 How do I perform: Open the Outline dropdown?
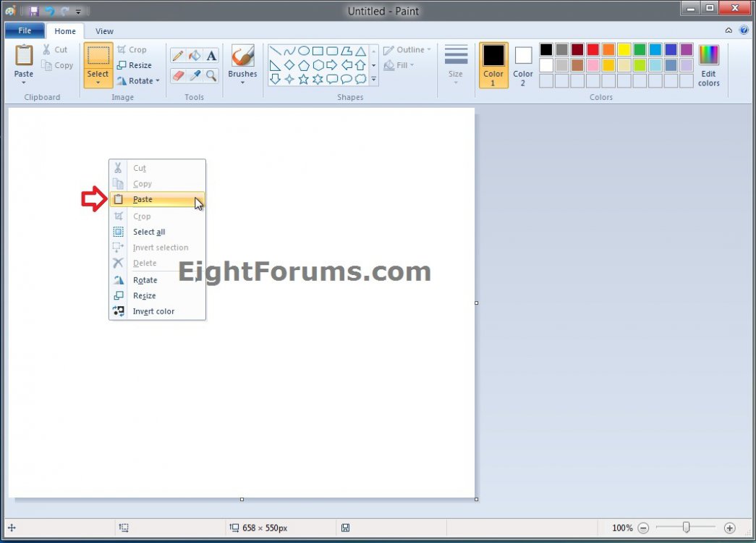tap(407, 50)
